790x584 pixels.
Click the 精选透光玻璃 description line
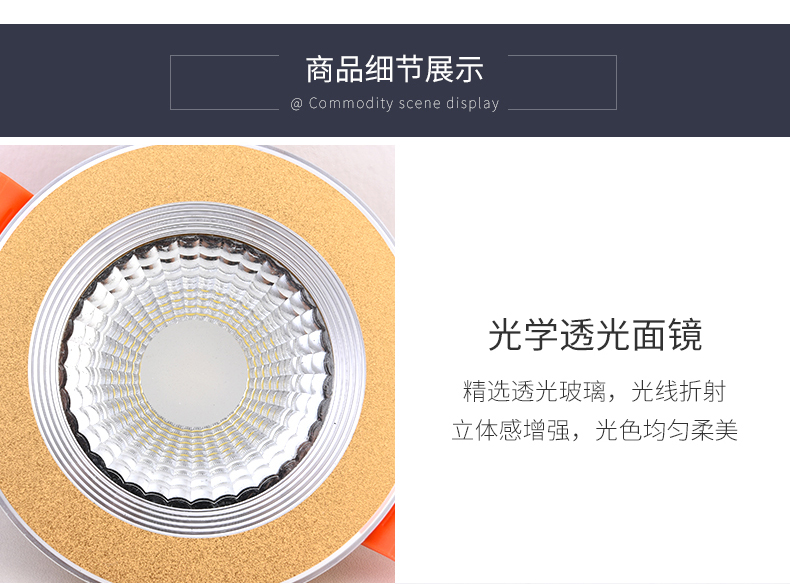coord(595,392)
